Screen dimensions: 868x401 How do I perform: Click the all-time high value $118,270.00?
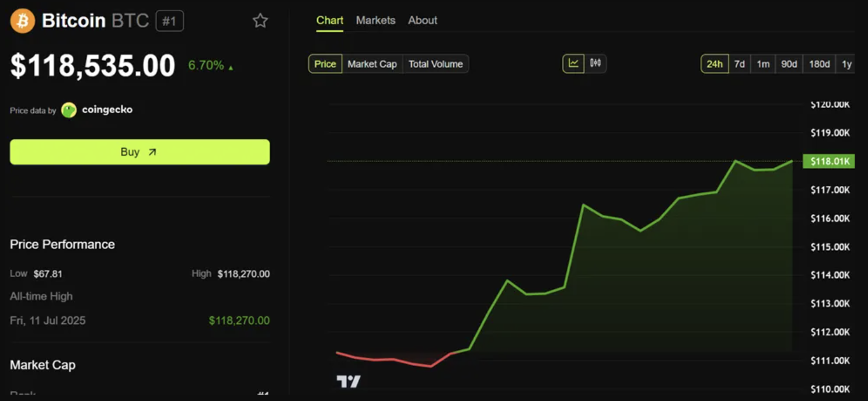click(239, 320)
